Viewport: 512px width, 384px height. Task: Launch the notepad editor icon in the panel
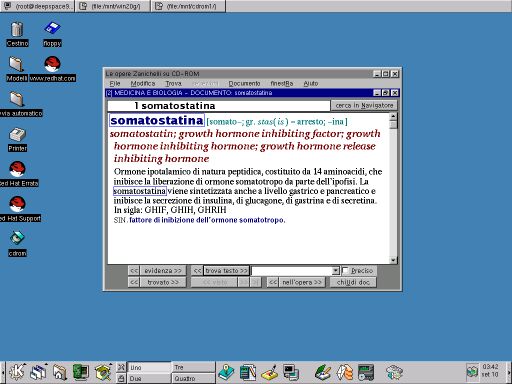click(x=248, y=372)
